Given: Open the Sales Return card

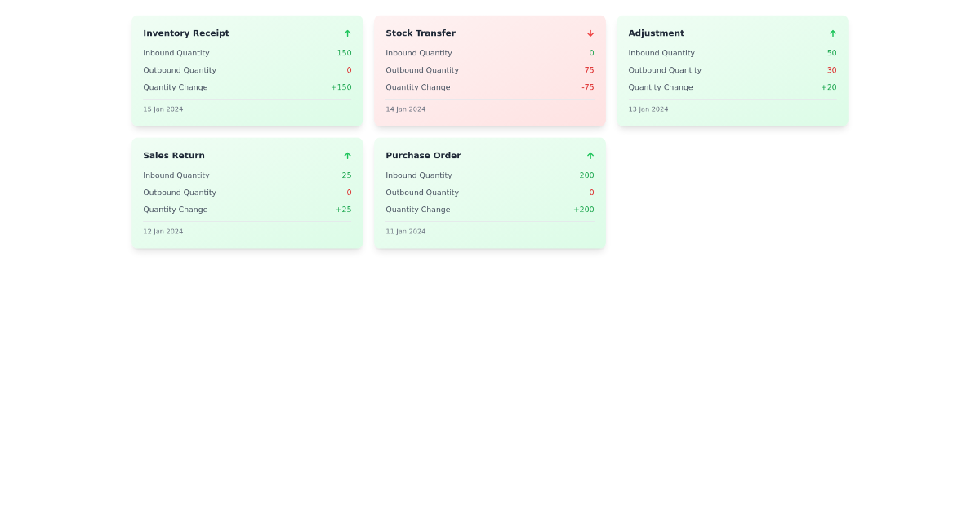Looking at the screenshot, I should tap(174, 156).
